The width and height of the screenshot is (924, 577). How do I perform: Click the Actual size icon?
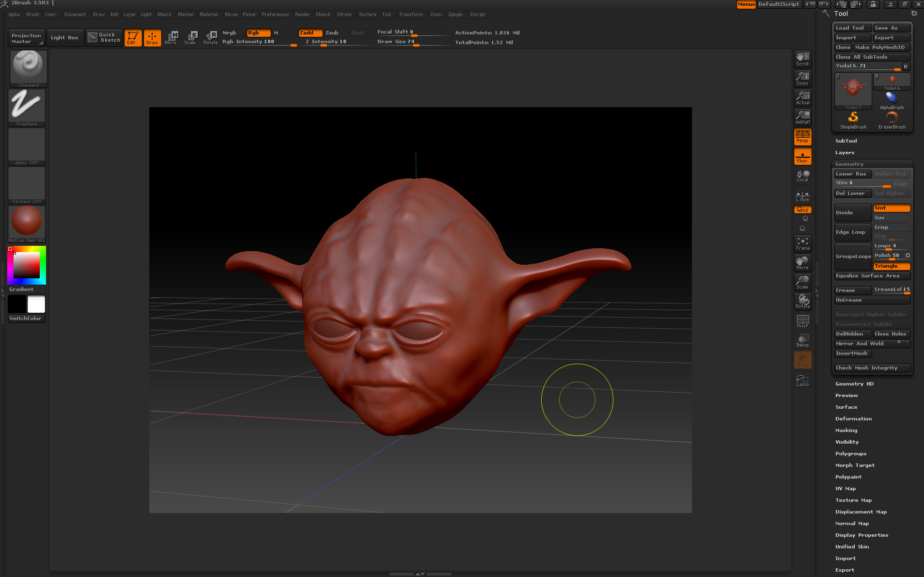tap(802, 97)
